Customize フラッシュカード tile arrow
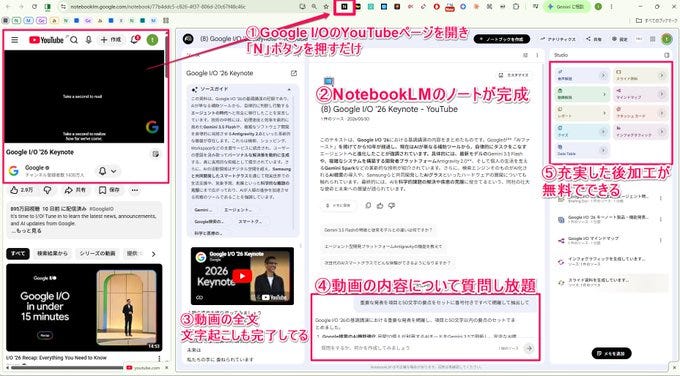 [662, 113]
